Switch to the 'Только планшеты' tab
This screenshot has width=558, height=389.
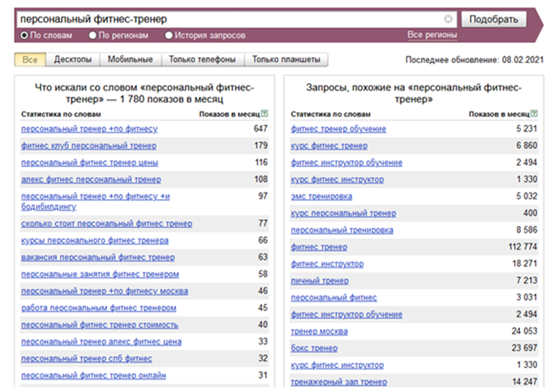[286, 59]
